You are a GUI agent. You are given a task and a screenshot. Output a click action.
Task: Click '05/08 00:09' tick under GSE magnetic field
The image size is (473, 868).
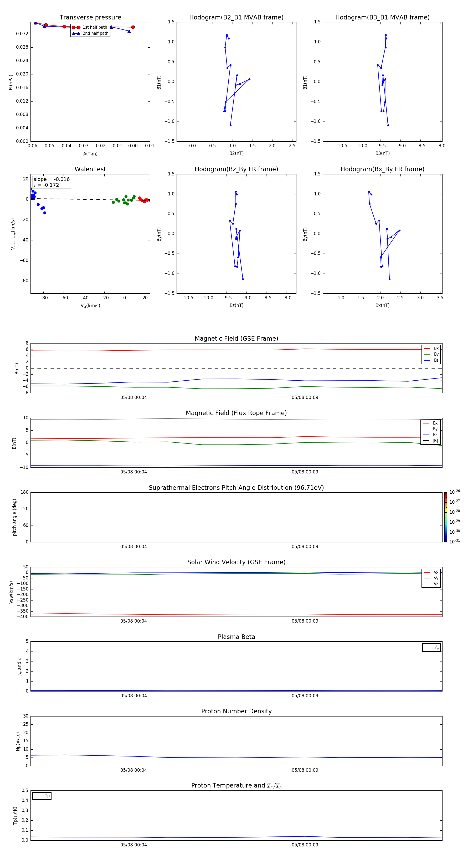point(305,398)
